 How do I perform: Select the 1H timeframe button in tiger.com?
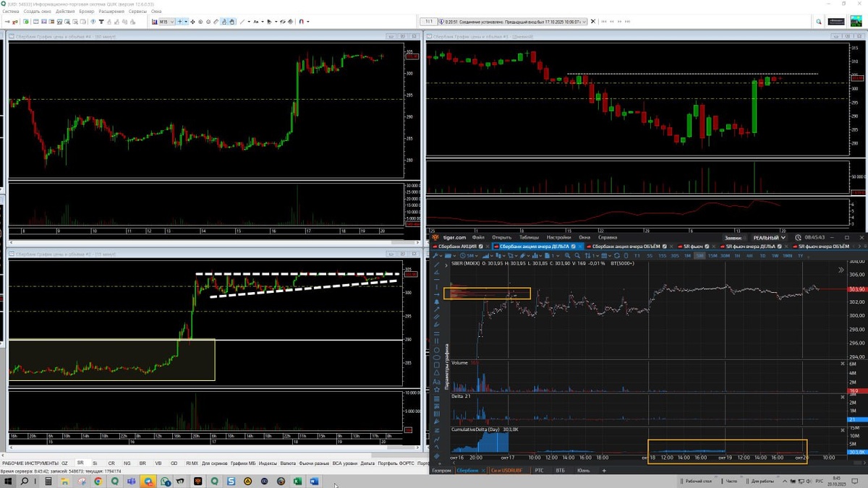click(737, 256)
